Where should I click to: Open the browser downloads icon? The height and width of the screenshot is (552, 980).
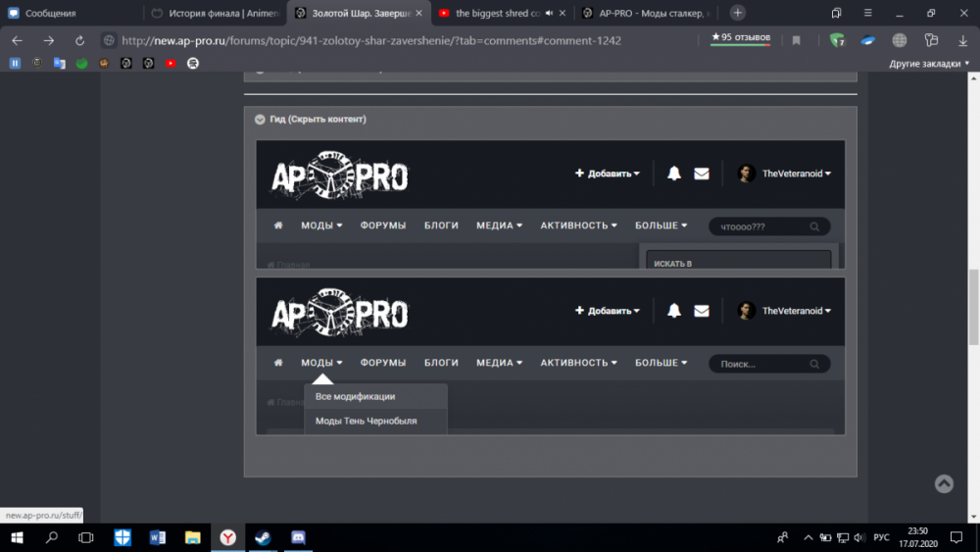[x=962, y=40]
